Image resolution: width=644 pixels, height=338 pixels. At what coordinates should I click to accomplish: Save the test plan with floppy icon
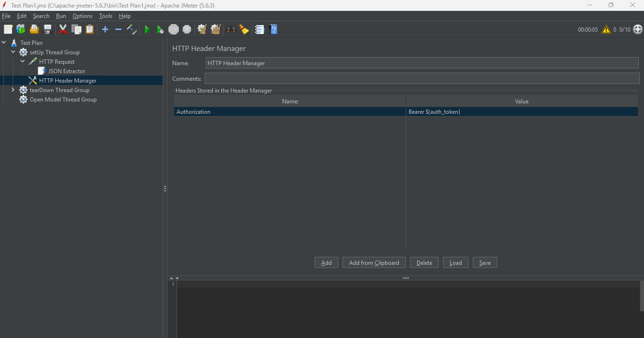[x=48, y=29]
